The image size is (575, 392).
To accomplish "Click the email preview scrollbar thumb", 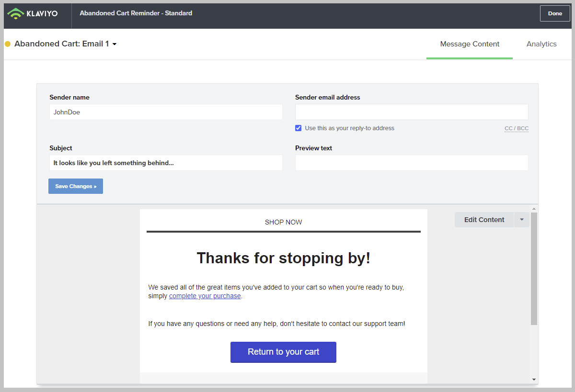I will [x=534, y=268].
